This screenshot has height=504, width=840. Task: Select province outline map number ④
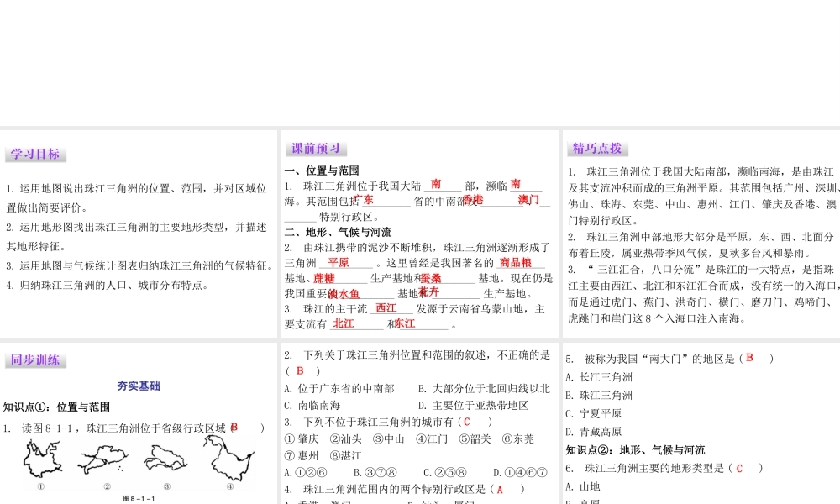click(228, 458)
